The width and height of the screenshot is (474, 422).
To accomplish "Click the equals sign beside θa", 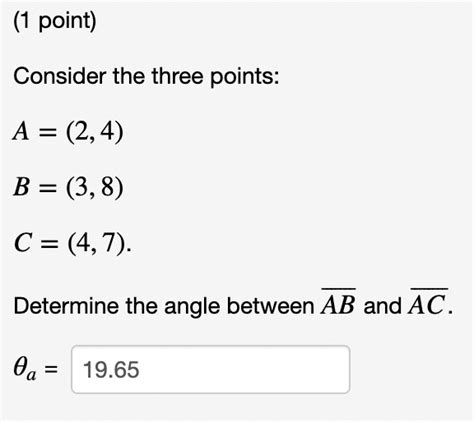I will [x=51, y=369].
